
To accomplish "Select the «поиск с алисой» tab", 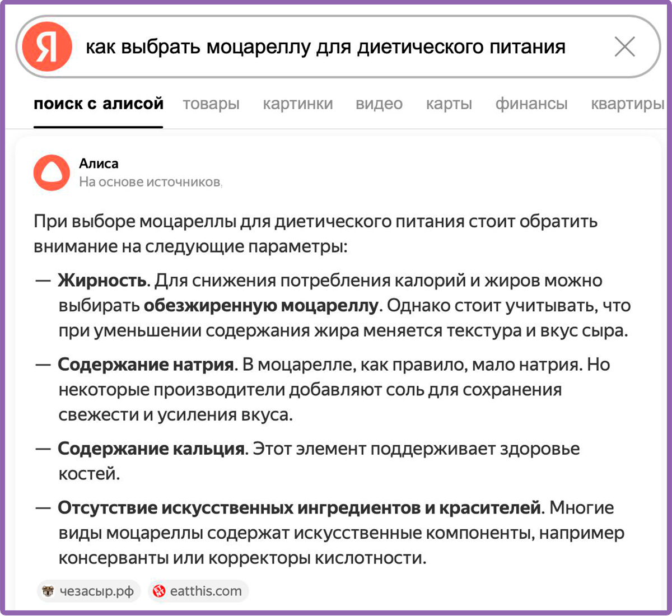I will tap(99, 104).
